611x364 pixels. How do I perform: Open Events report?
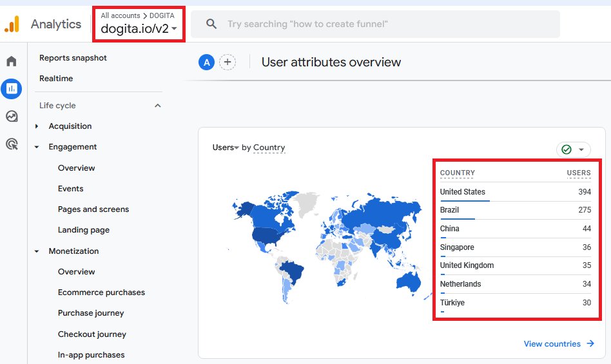[70, 188]
